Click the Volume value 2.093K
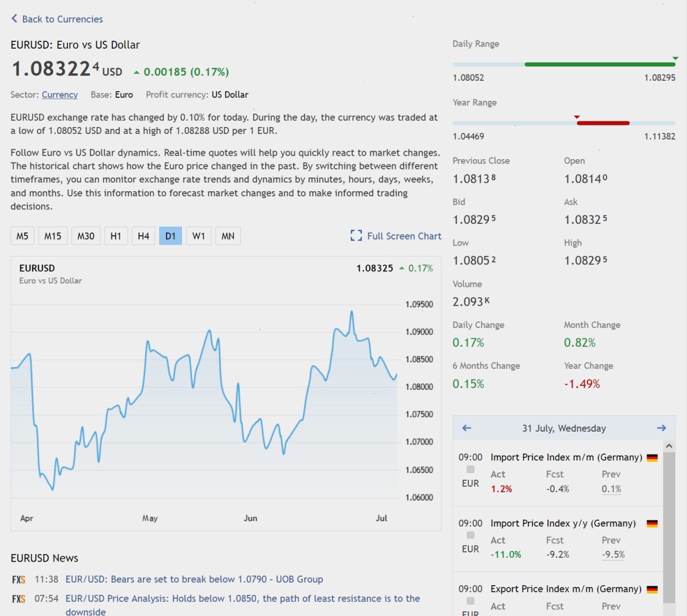 pos(471,302)
